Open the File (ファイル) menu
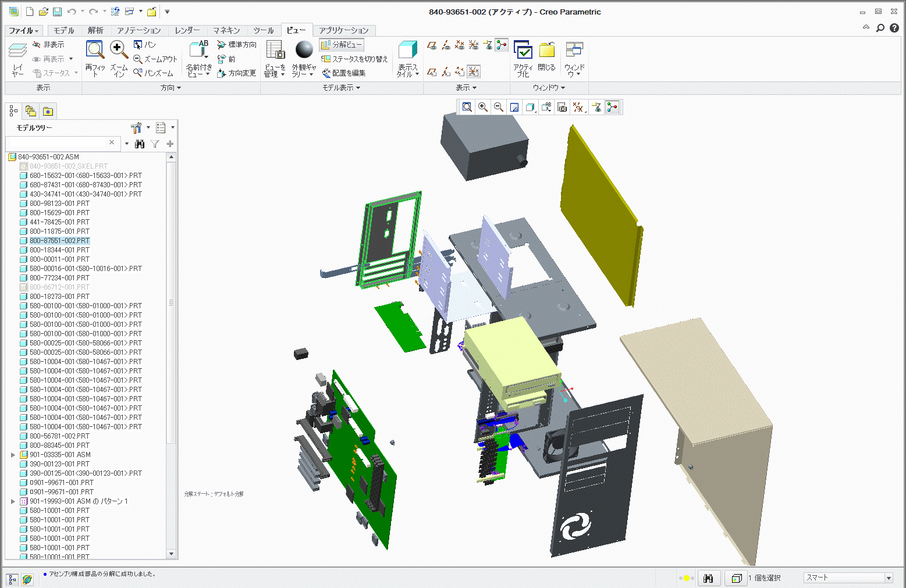 (x=23, y=31)
